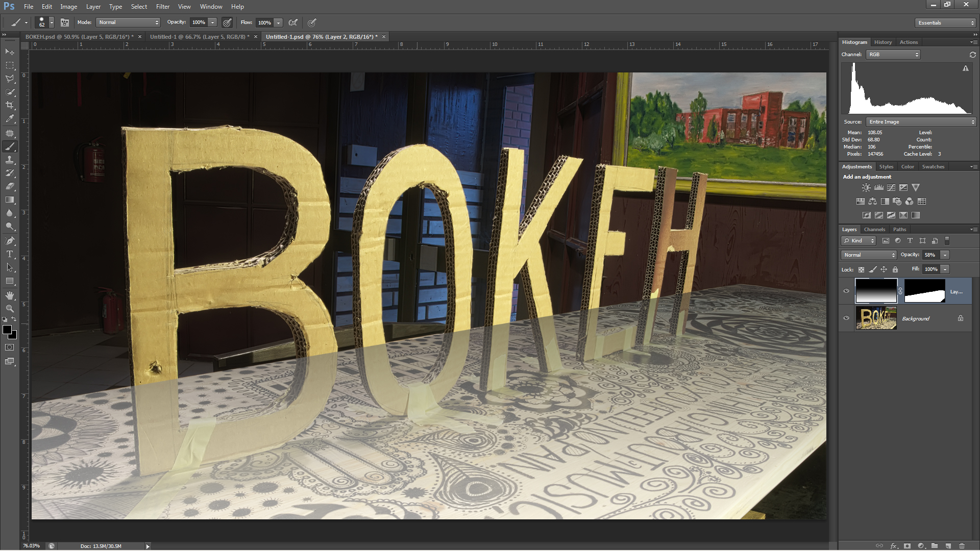Hide the Background layer visibility eye
Image resolution: width=980 pixels, height=551 pixels.
tap(846, 318)
